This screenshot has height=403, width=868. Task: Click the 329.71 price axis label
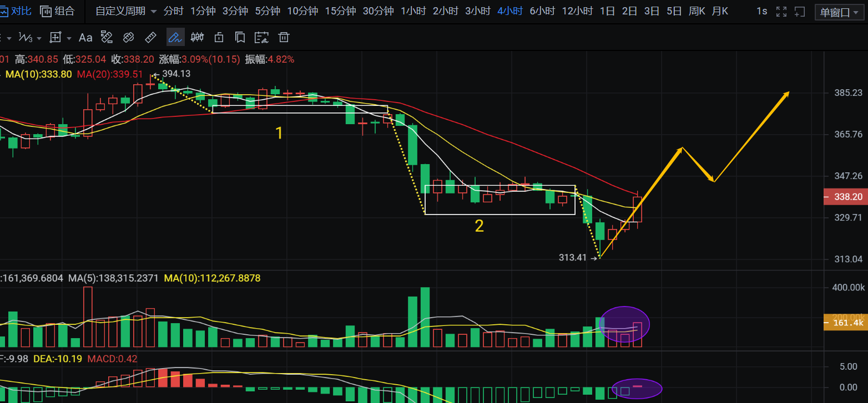[849, 217]
